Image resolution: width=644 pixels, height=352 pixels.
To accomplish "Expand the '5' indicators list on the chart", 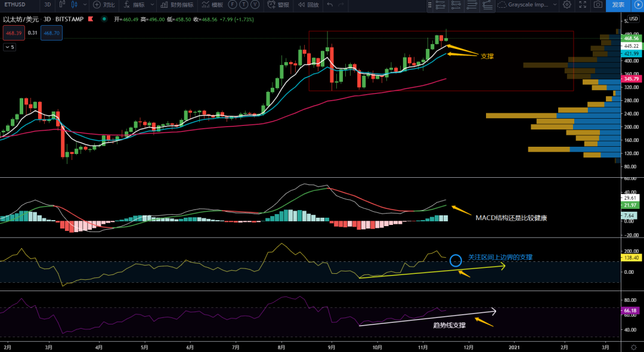I will tap(10, 47).
